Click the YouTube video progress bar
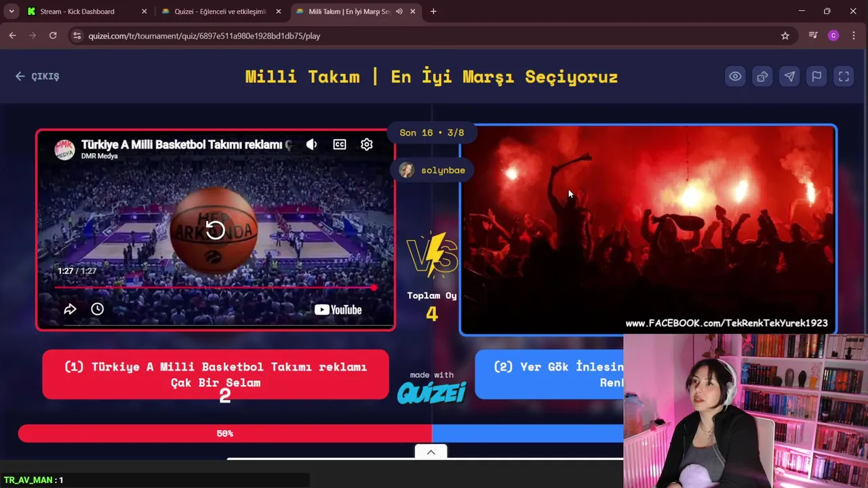This screenshot has width=868, height=488. tap(215, 287)
